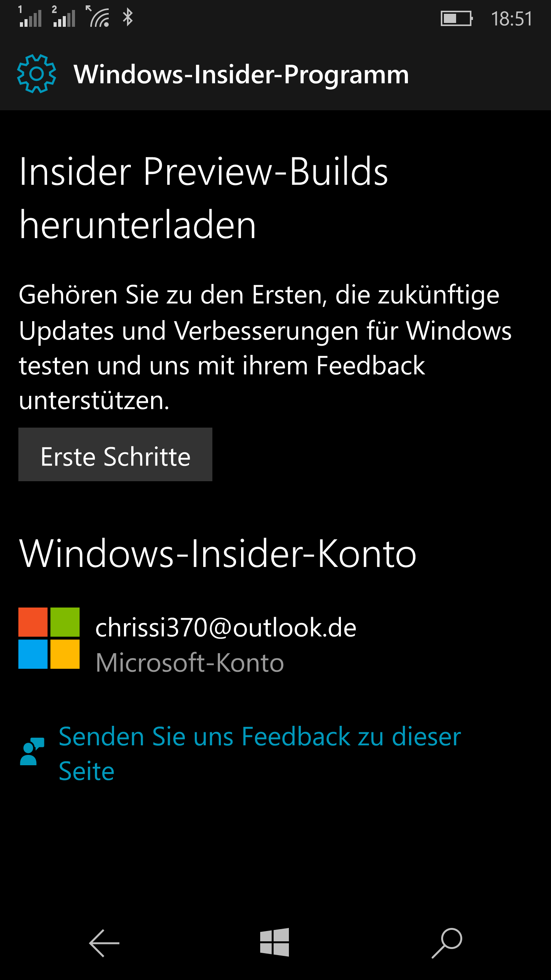The width and height of the screenshot is (551, 980).
Task: Tap the 'Windows-Insider-Konto' section heading
Action: [x=218, y=554]
